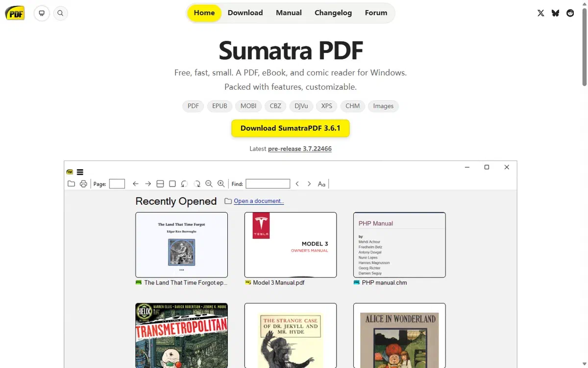This screenshot has width=588, height=368.
Task: Click the Images format tag
Action: [x=383, y=106]
